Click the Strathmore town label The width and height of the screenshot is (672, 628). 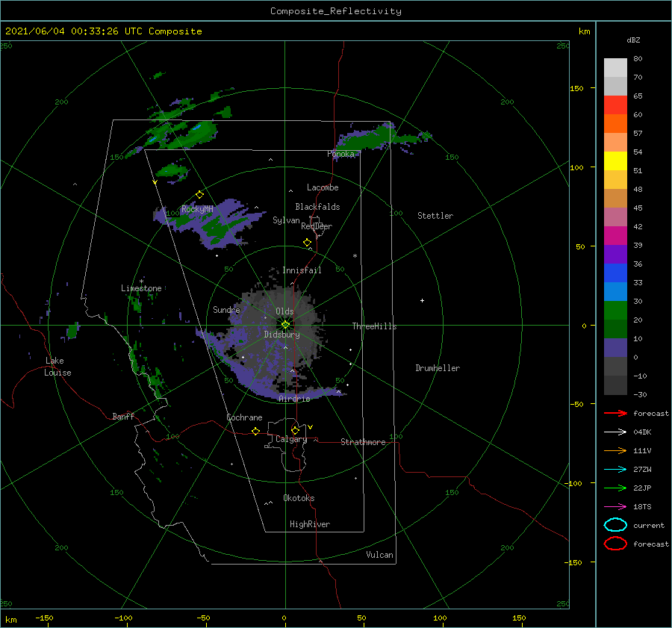tap(364, 442)
